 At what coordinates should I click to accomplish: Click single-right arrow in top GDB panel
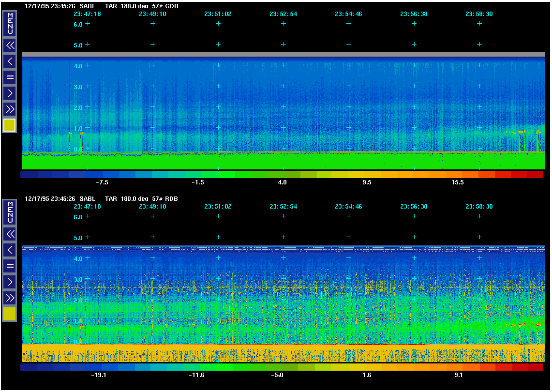click(x=10, y=93)
